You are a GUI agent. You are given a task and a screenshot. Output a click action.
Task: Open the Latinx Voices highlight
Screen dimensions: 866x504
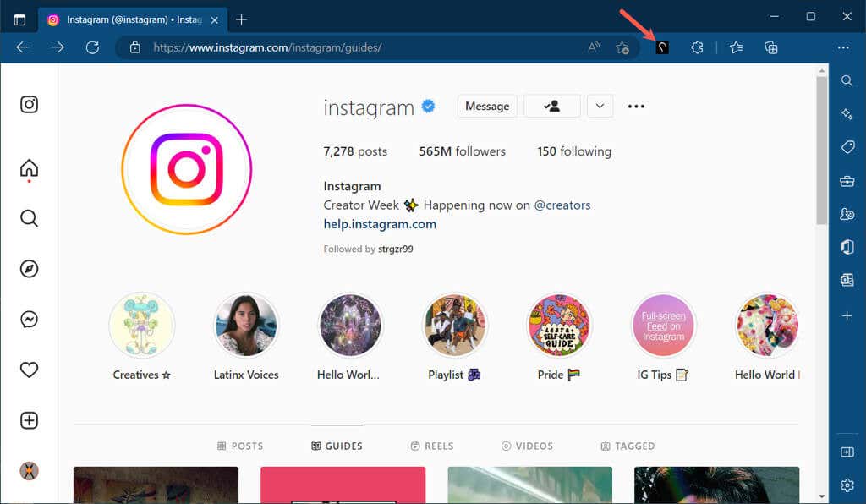tap(246, 325)
